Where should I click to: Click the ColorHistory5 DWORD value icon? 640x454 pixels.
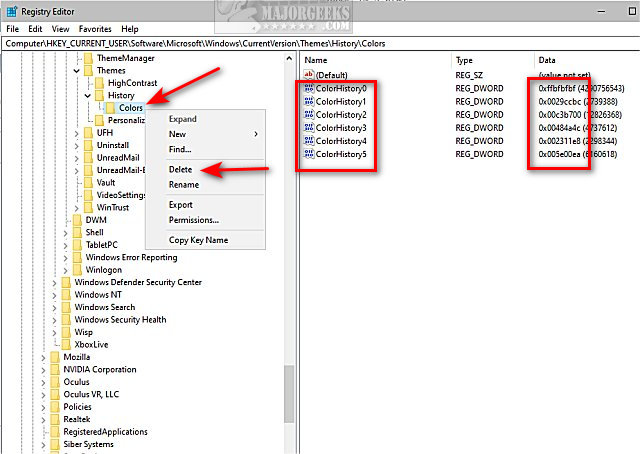pyautogui.click(x=309, y=154)
